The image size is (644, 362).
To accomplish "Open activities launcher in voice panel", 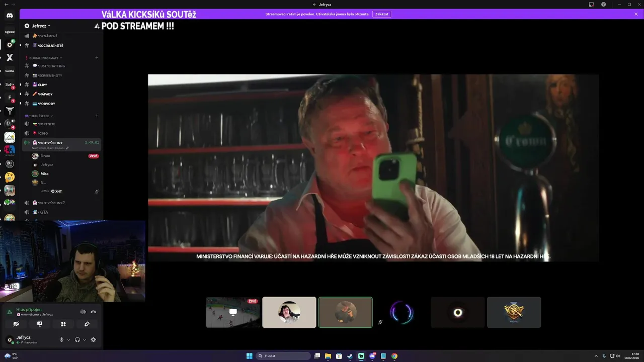I will click(63, 324).
